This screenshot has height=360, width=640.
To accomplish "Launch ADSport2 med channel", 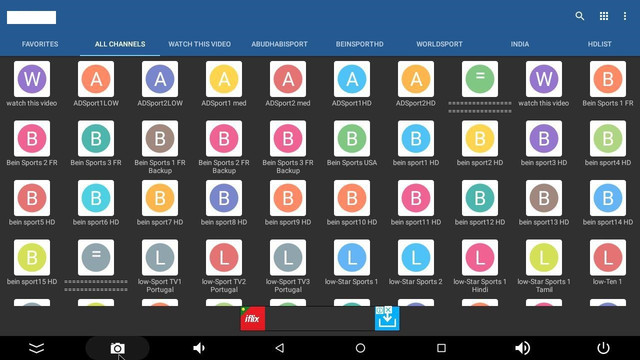I will (x=288, y=79).
